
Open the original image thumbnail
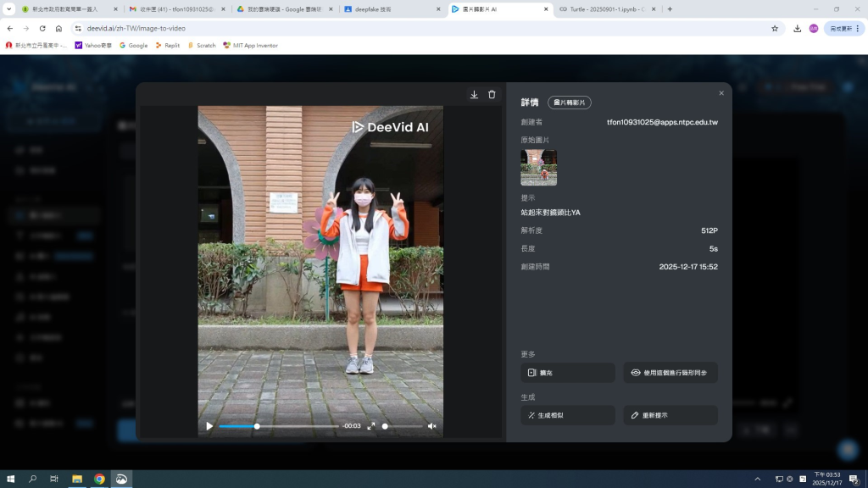[538, 168]
